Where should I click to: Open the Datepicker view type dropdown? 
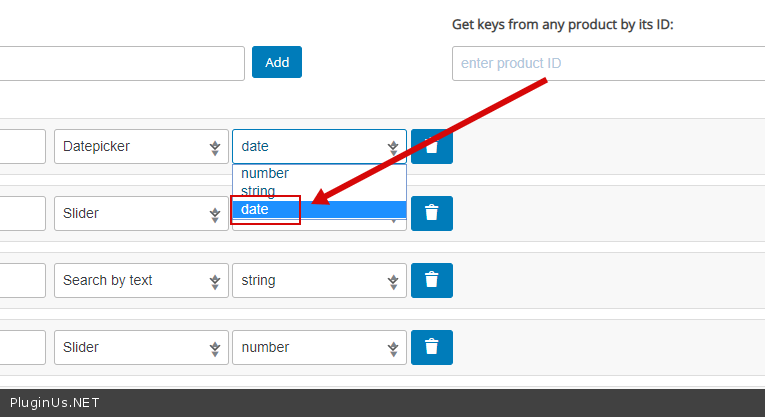point(140,146)
